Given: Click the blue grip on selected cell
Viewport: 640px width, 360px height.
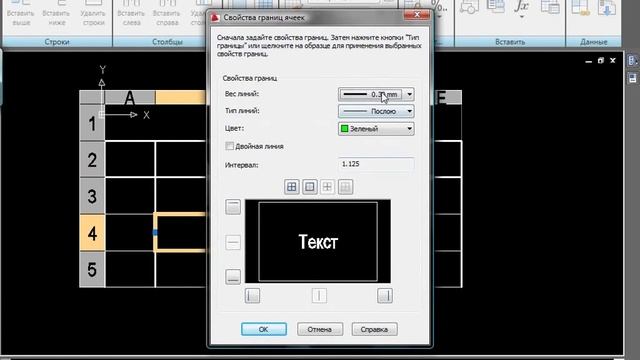Looking at the screenshot, I should pyautogui.click(x=155, y=233).
